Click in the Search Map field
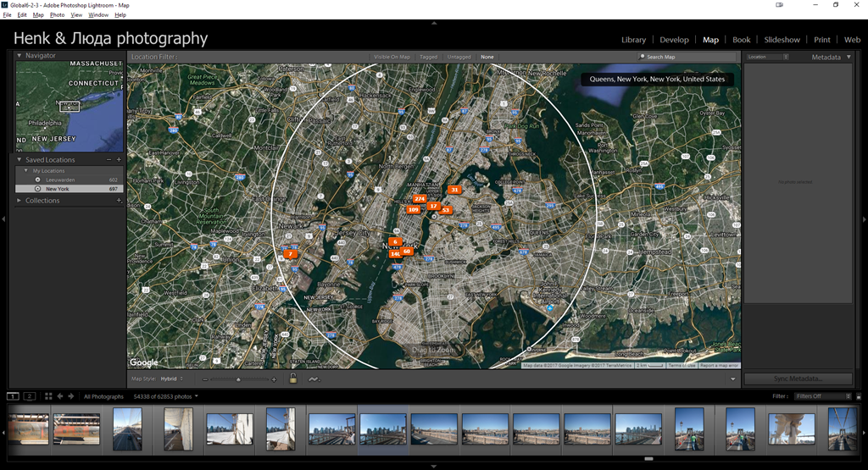Image resolution: width=868 pixels, height=470 pixels. click(687, 57)
